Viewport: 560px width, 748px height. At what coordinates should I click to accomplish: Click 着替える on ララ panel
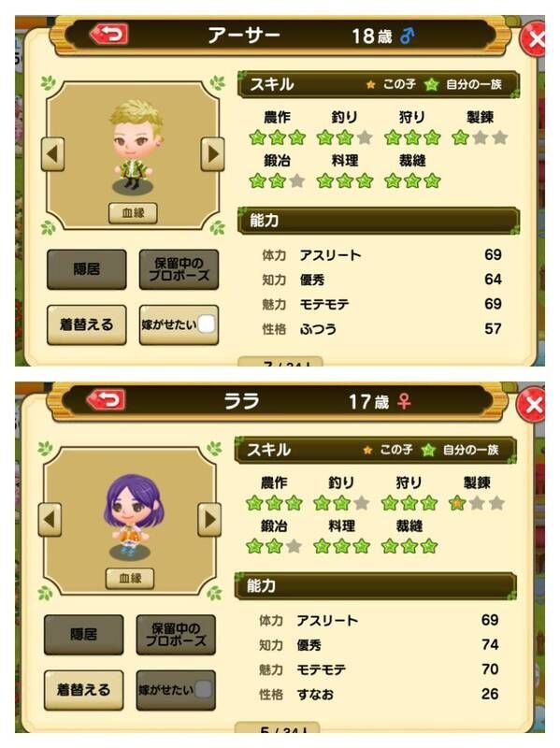click(x=84, y=690)
